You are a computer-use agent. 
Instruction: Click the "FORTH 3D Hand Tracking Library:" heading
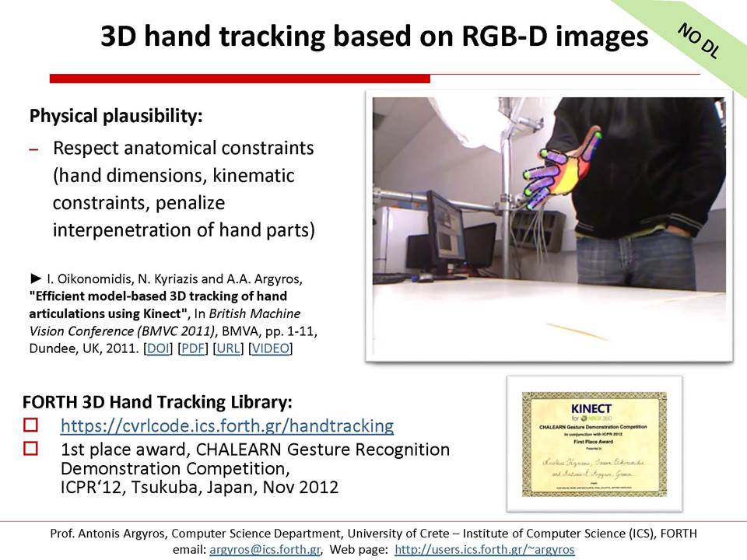coord(157,402)
